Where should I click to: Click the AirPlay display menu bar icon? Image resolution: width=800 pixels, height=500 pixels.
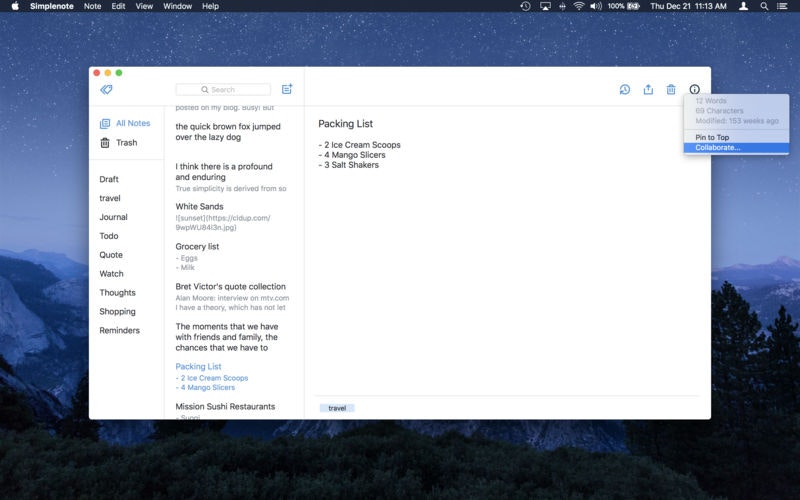coord(545,6)
